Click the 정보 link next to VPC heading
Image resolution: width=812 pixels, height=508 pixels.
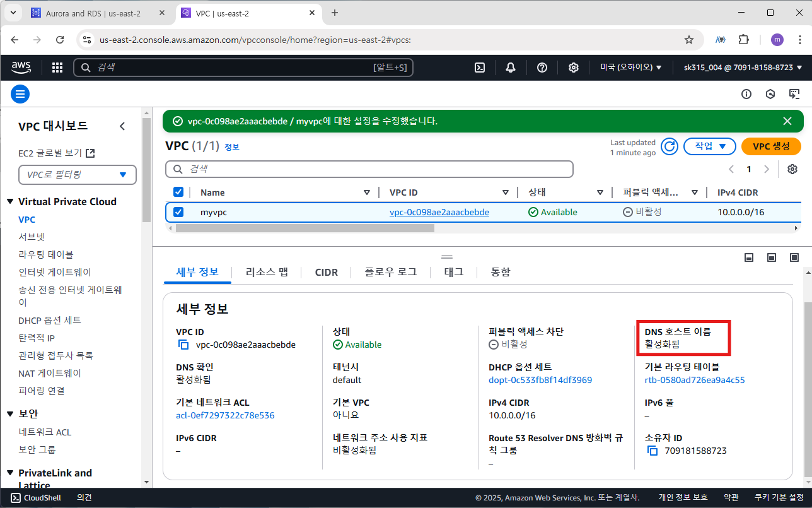(232, 147)
